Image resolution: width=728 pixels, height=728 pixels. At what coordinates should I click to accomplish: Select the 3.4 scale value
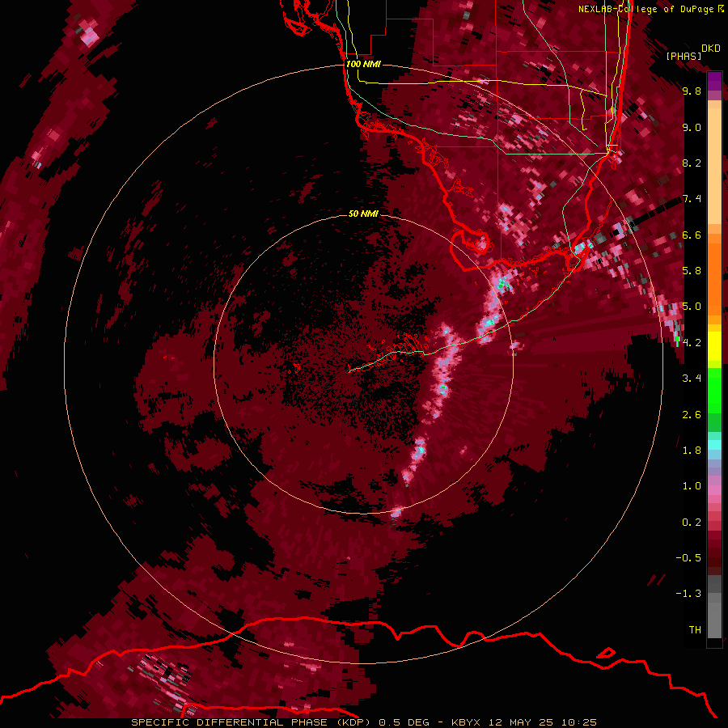click(x=692, y=379)
